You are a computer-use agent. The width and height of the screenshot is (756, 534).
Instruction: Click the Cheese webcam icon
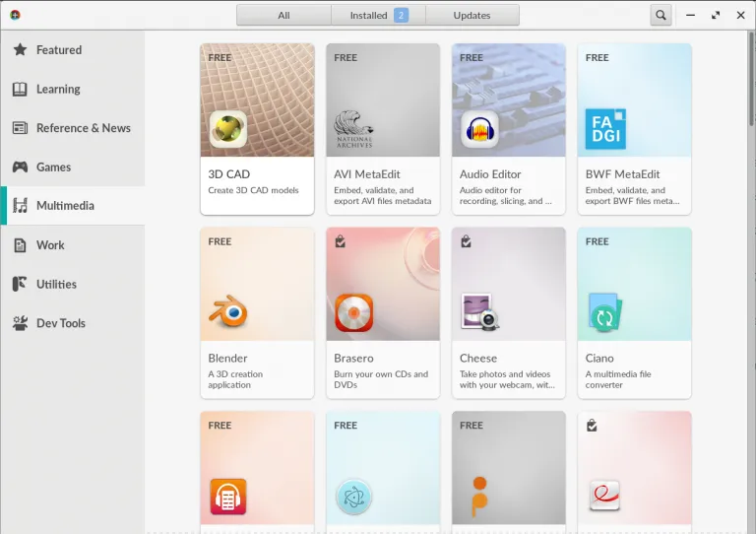coord(479,312)
